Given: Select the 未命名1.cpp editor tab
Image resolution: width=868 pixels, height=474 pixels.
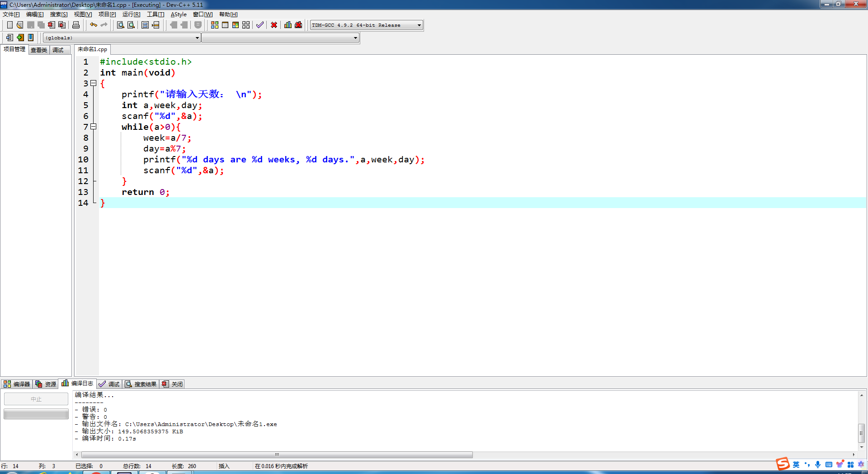Looking at the screenshot, I should click(x=93, y=49).
